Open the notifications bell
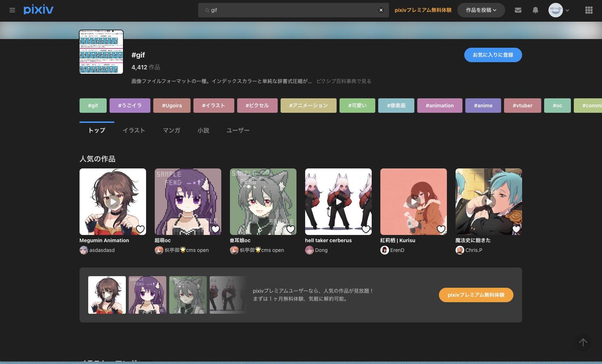Image resolution: width=602 pixels, height=364 pixels. (x=535, y=10)
